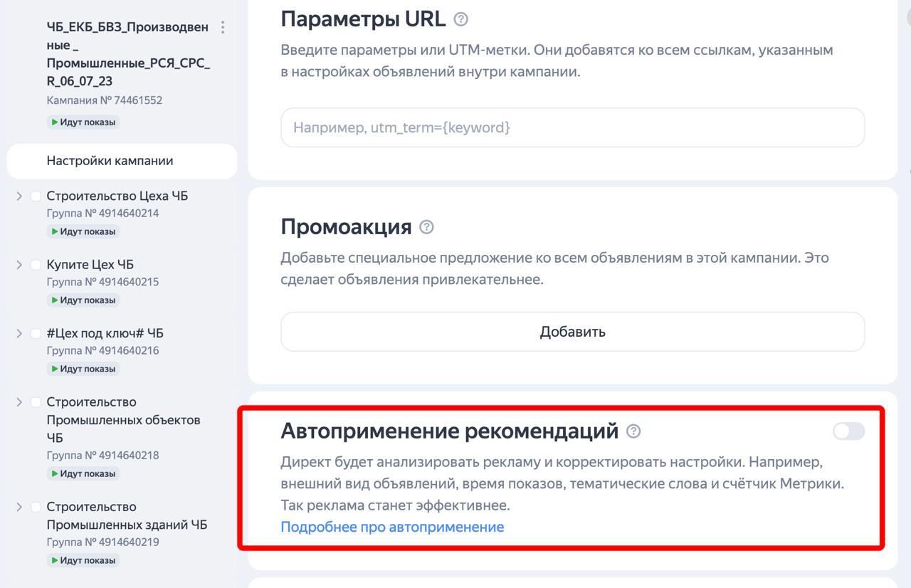Check the checkbox for «Строительство Цеха ЧБ»

[36, 195]
